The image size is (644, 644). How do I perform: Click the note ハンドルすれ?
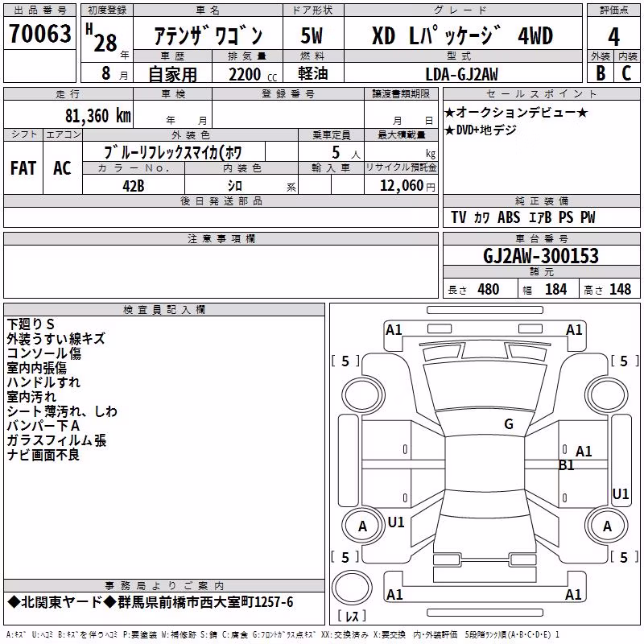pyautogui.click(x=43, y=382)
